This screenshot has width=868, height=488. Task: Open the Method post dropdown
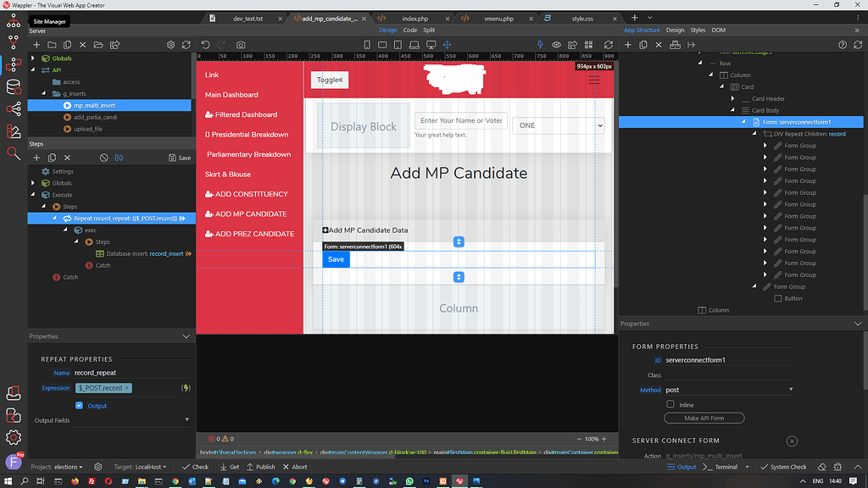click(x=729, y=390)
